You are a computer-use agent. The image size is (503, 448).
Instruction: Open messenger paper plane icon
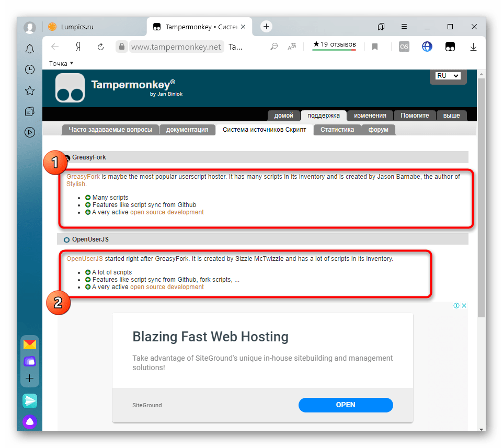point(30,401)
